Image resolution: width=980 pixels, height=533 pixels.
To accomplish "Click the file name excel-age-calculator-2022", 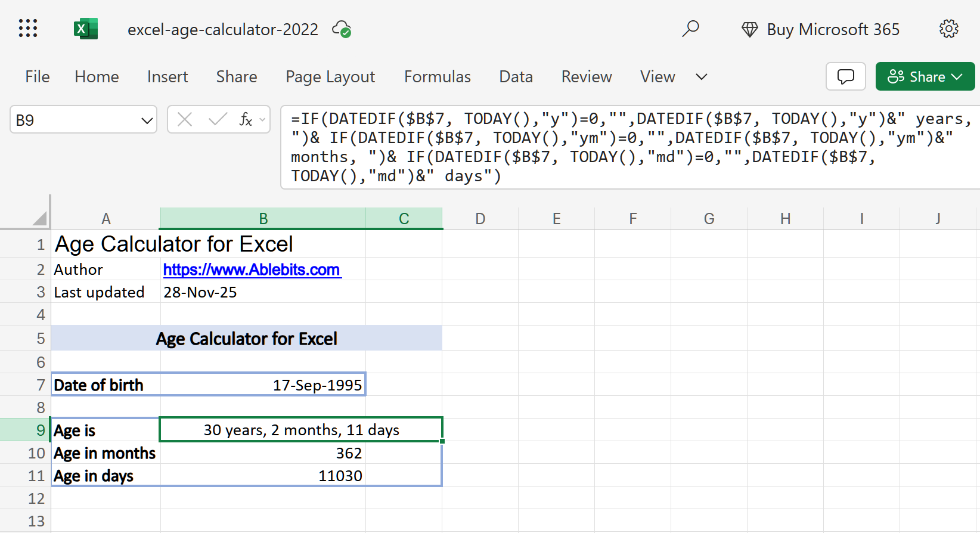I will tap(223, 29).
